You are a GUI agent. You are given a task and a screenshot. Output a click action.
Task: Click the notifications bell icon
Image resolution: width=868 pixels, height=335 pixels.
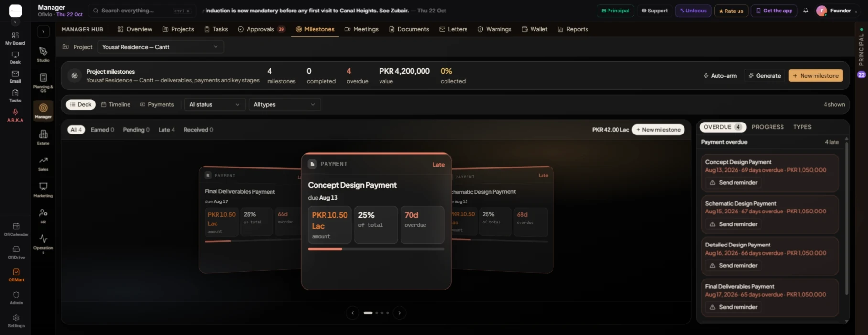pos(806,11)
